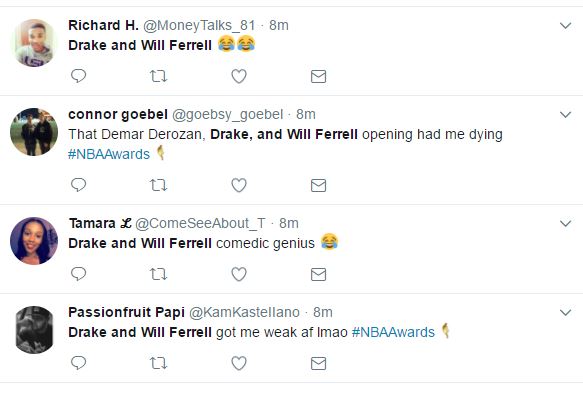
Task: Like the tweet by connor goebel
Action: tap(239, 185)
